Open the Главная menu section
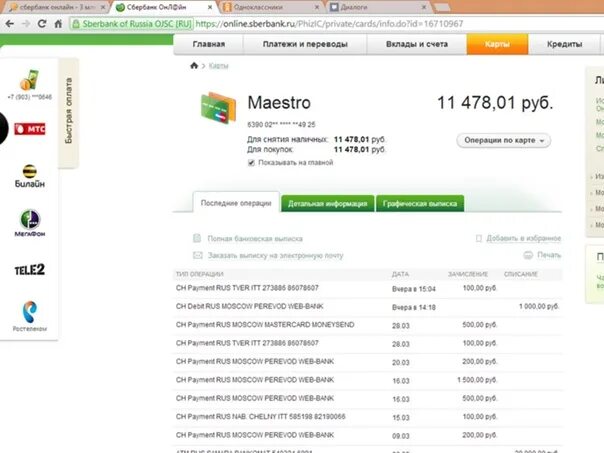 click(x=208, y=44)
